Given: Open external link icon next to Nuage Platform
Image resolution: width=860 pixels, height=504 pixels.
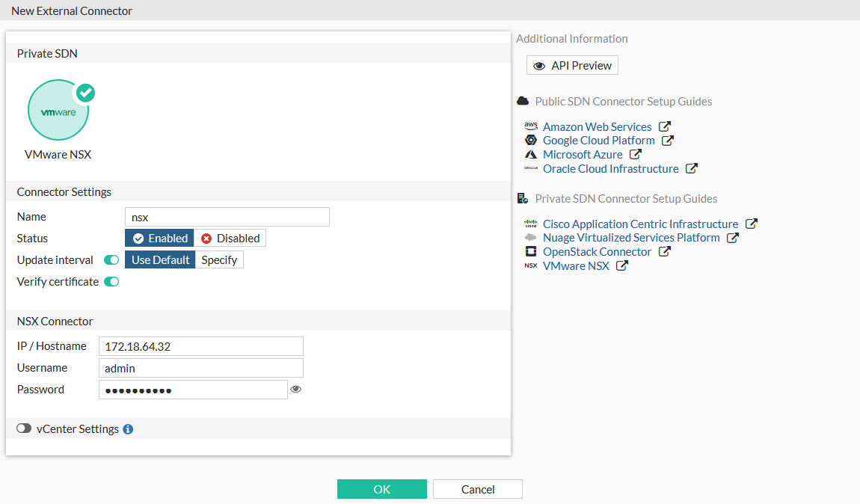Looking at the screenshot, I should (x=733, y=238).
